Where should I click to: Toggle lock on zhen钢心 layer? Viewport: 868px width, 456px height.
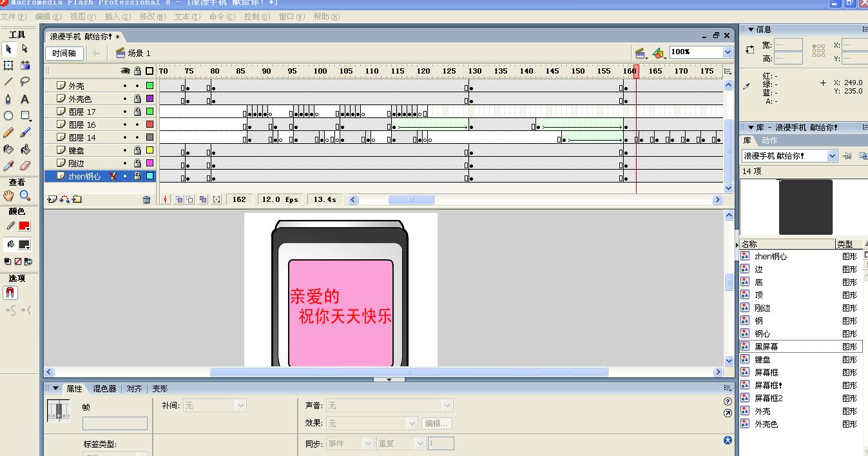click(137, 176)
